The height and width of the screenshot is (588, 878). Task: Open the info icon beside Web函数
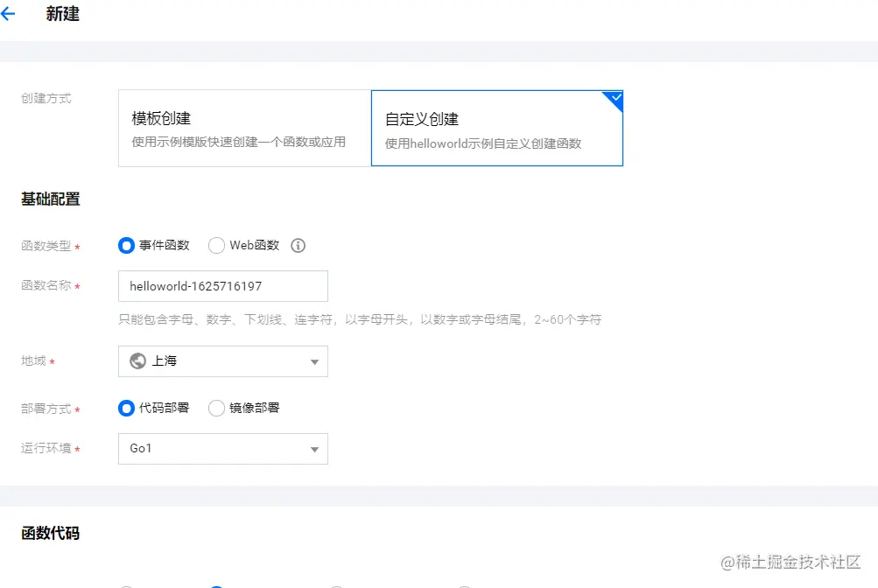click(x=298, y=246)
